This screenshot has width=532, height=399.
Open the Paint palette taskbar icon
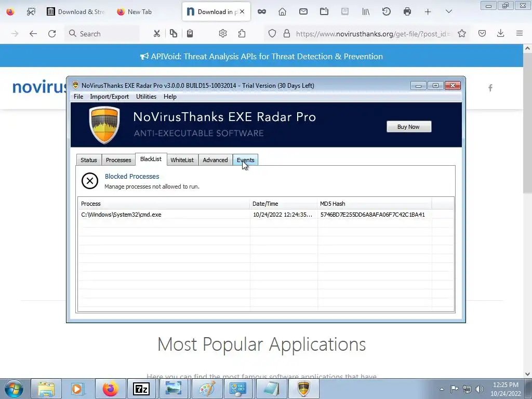[x=207, y=389]
